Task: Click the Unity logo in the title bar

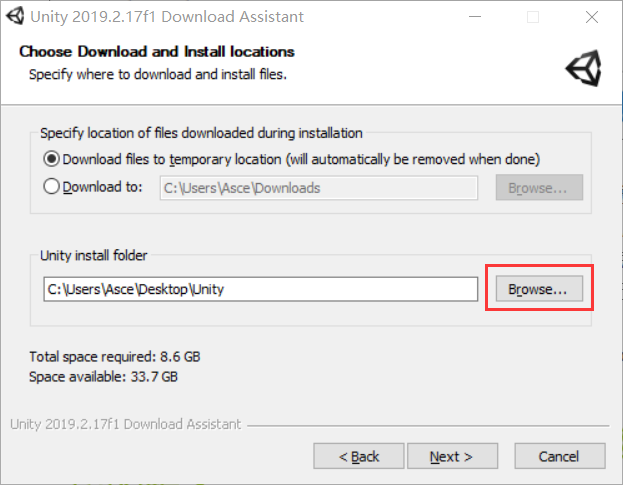Action: click(15, 16)
